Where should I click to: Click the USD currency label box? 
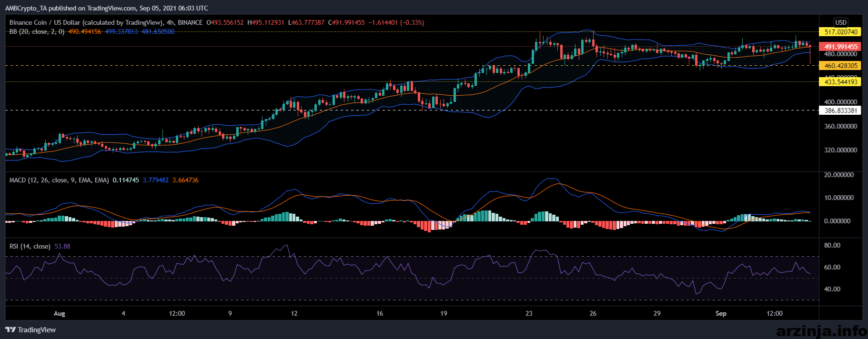[x=841, y=22]
